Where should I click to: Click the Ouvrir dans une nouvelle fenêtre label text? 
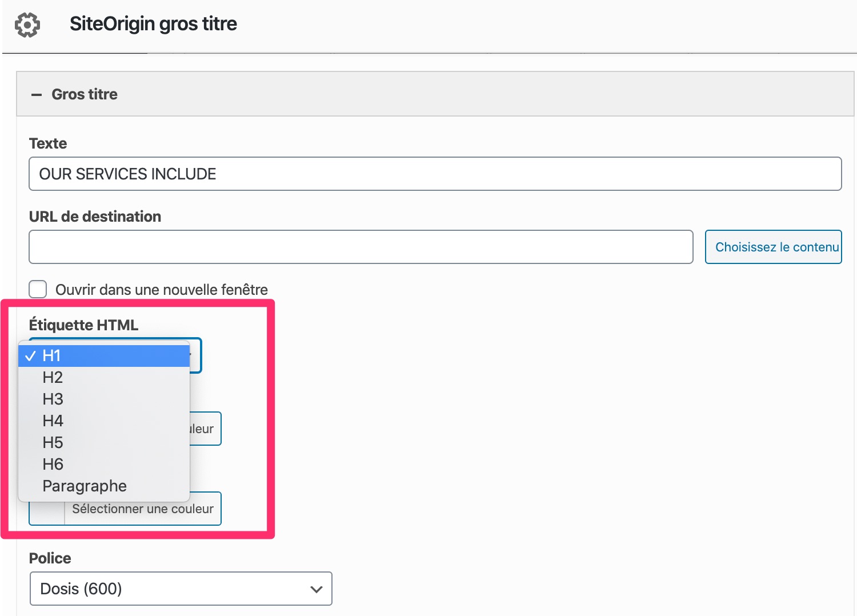tap(161, 290)
